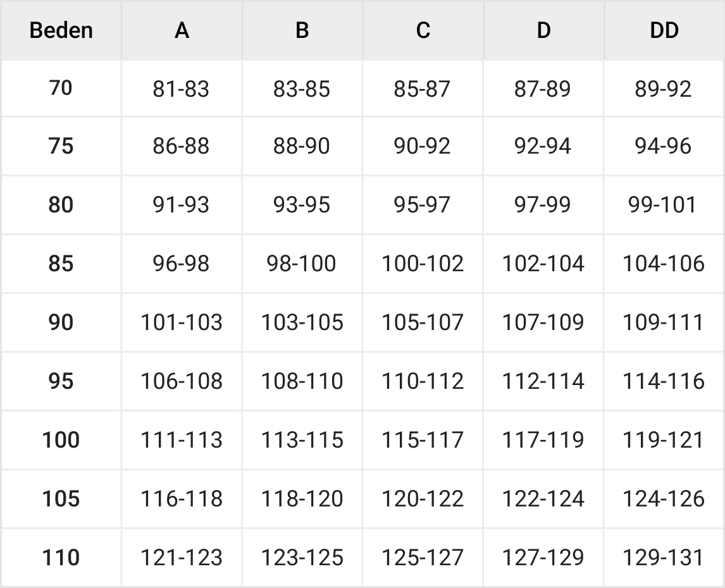This screenshot has width=725, height=588.
Task: Select the 95-97 measurement cell
Action: [x=423, y=205]
